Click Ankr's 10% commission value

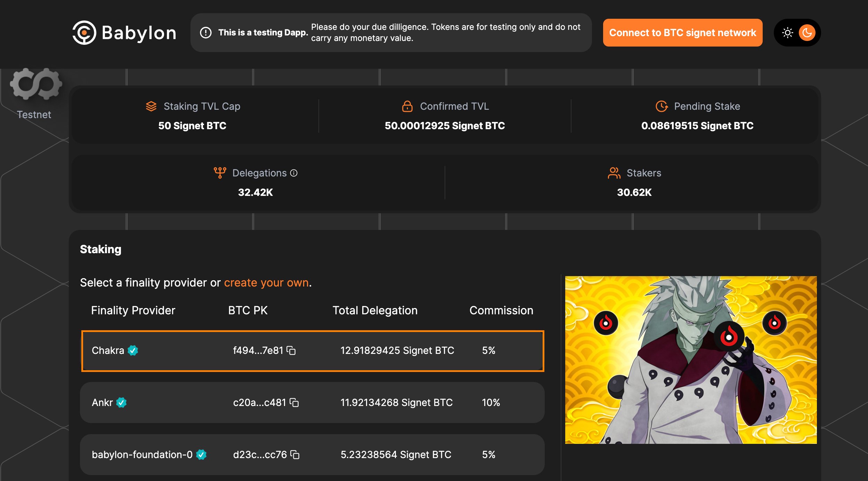pyautogui.click(x=491, y=403)
